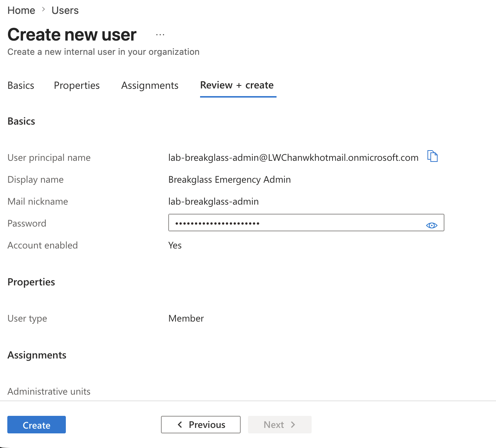Screen dimensions: 496x448
Task: Click the Create button
Action: 37,425
